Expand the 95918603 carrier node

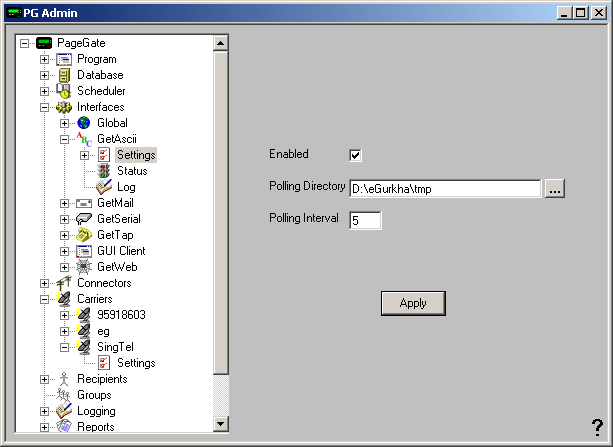point(64,315)
